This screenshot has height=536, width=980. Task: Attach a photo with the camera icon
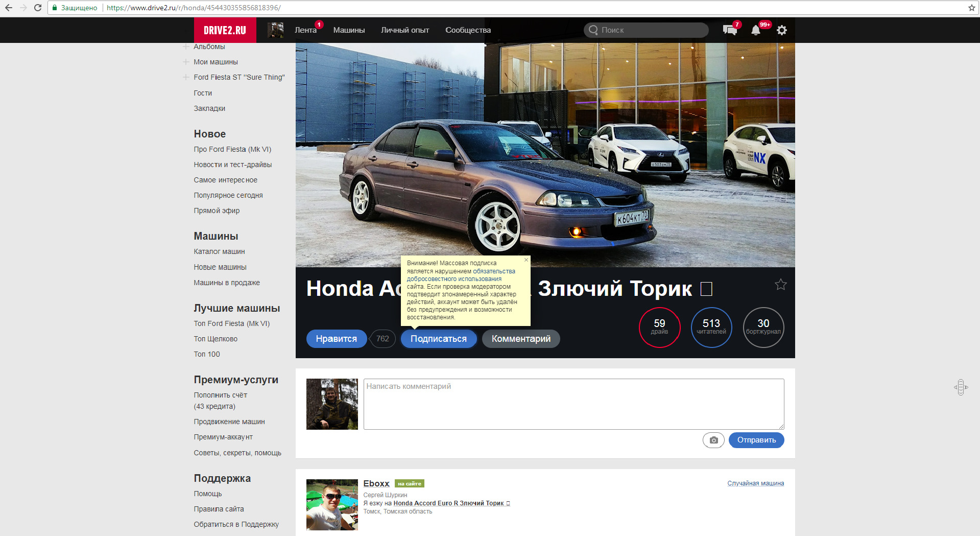tap(713, 440)
